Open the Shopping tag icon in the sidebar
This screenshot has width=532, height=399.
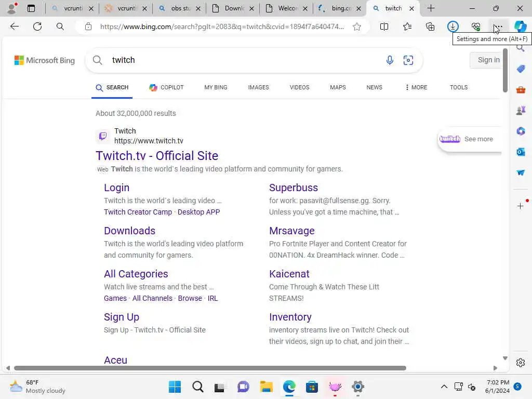521,69
